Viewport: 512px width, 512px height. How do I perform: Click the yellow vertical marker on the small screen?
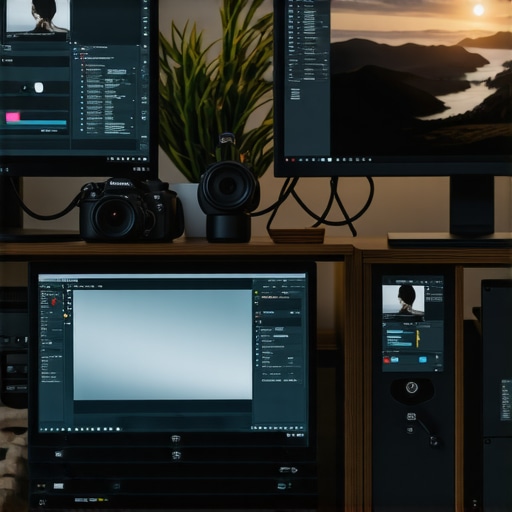tap(418, 339)
